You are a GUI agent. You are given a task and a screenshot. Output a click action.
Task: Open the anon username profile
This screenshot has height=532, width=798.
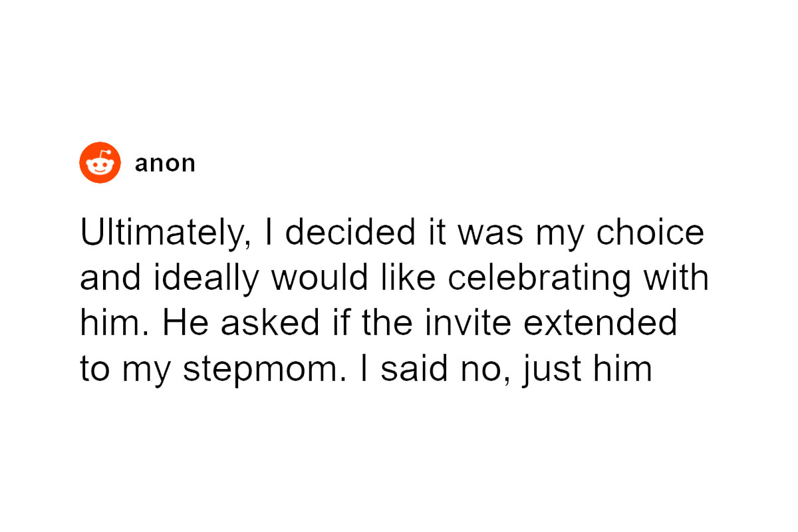click(165, 164)
